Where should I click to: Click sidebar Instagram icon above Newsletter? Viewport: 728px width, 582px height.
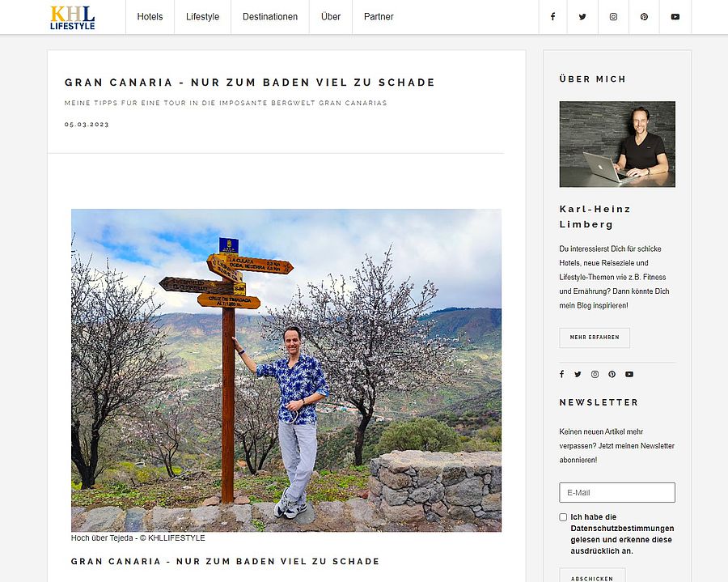tap(595, 375)
